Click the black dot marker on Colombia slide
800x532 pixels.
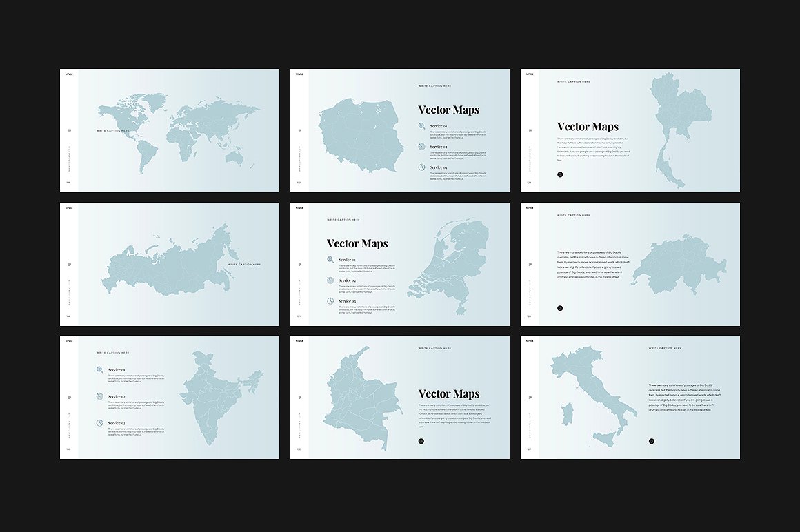(421, 440)
